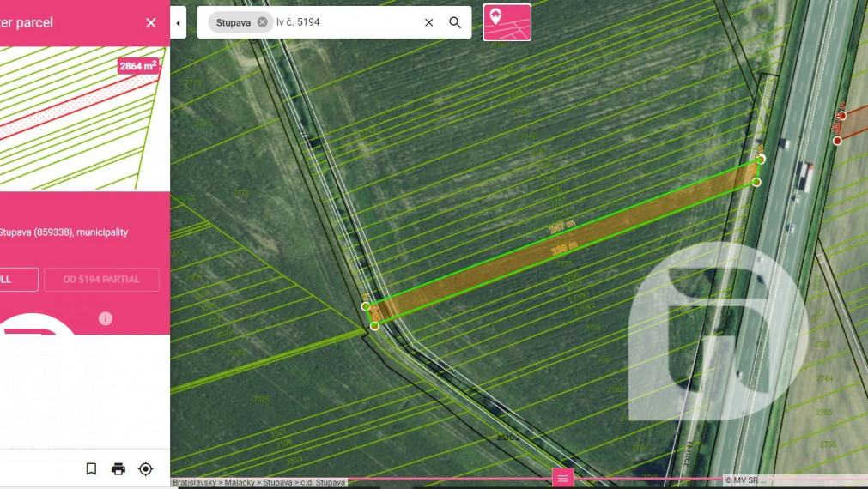The height and width of the screenshot is (489, 868).
Task: Run search with magnifier icon
Action: 455,22
